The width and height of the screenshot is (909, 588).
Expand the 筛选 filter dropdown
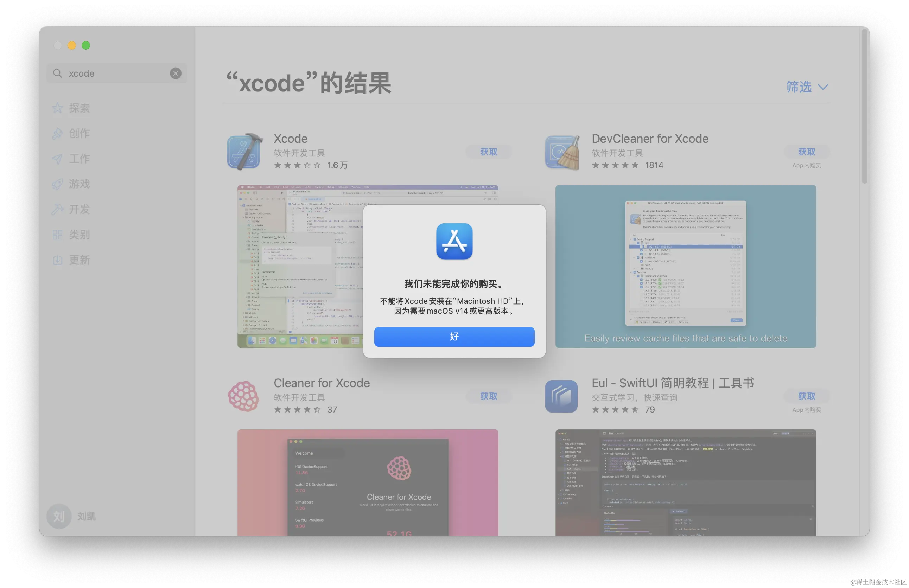coord(807,87)
